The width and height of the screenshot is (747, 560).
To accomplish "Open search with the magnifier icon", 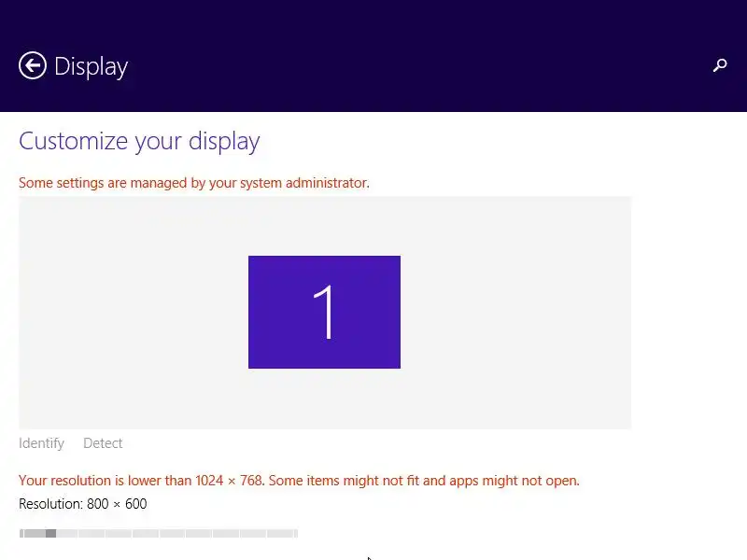I will (x=720, y=65).
